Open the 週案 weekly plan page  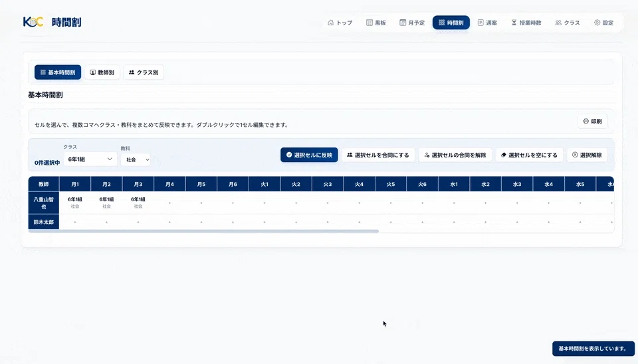[x=487, y=23]
